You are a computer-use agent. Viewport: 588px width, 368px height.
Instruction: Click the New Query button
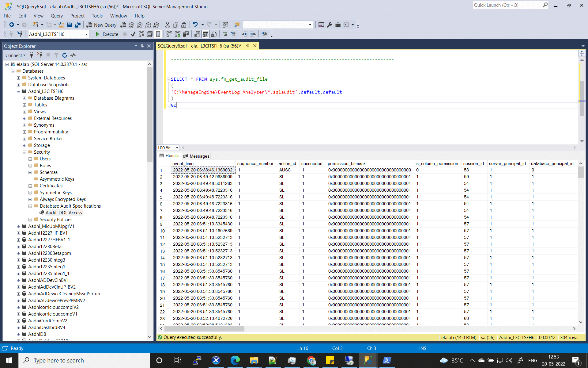click(102, 25)
